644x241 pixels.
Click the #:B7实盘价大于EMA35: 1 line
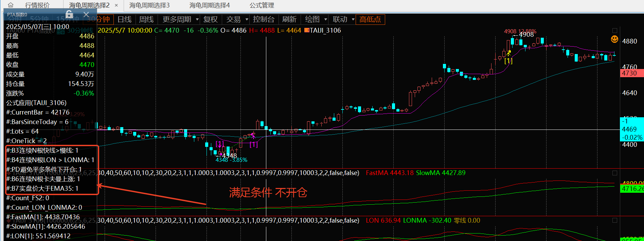click(x=42, y=188)
